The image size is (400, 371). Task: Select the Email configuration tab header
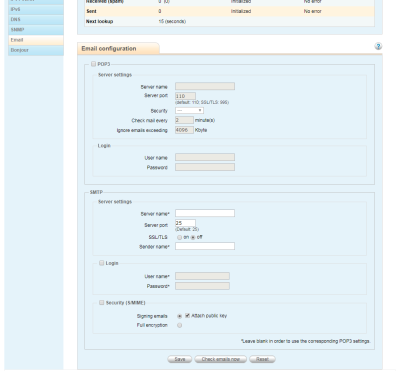(x=118, y=48)
